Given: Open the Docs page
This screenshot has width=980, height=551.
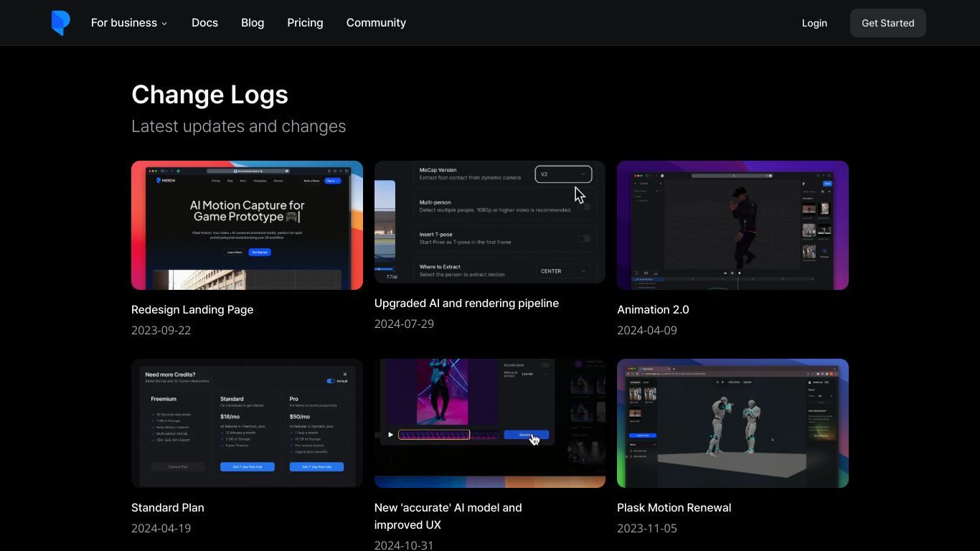Looking at the screenshot, I should point(204,23).
